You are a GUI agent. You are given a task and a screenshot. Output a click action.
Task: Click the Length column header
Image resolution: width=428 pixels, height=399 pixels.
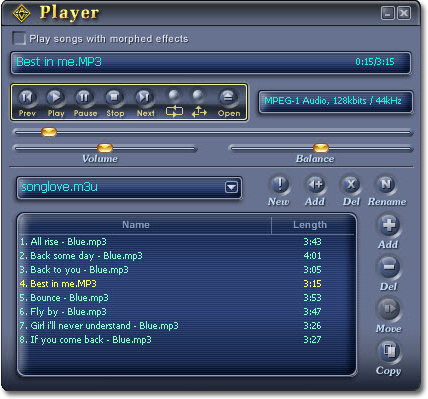[310, 225]
